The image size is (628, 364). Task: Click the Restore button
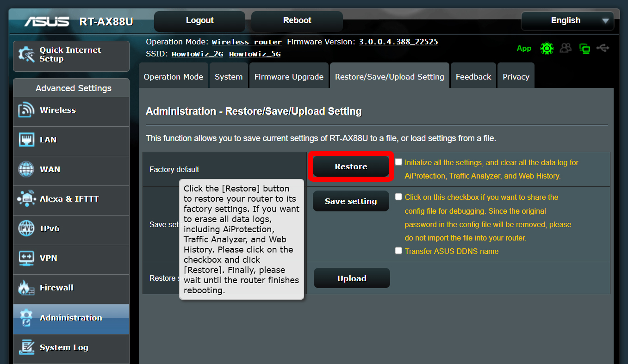[350, 166]
